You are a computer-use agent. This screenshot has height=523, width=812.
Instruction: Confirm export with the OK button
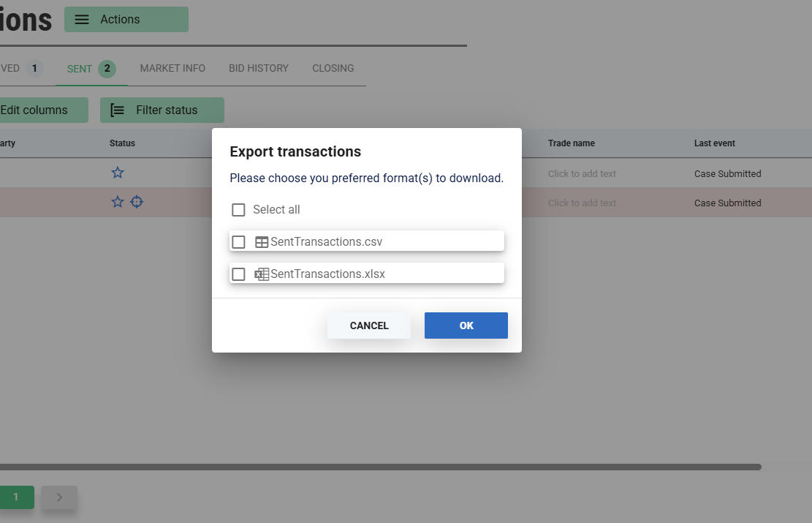[466, 326]
